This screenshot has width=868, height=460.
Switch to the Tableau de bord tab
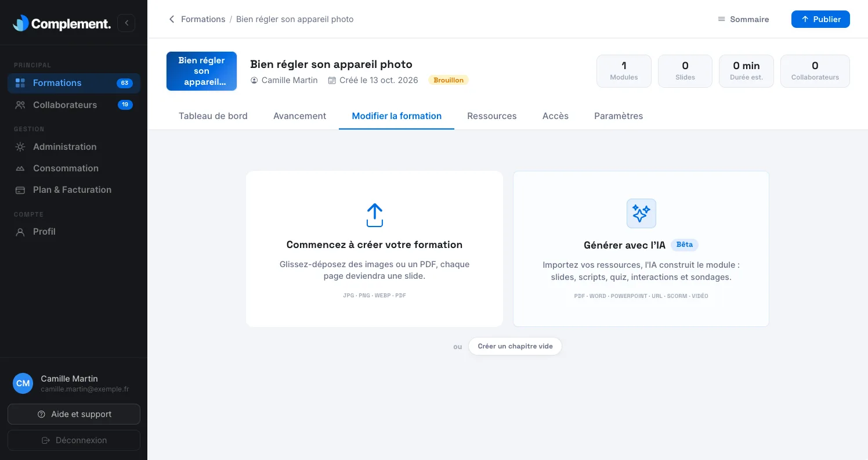[x=213, y=116]
